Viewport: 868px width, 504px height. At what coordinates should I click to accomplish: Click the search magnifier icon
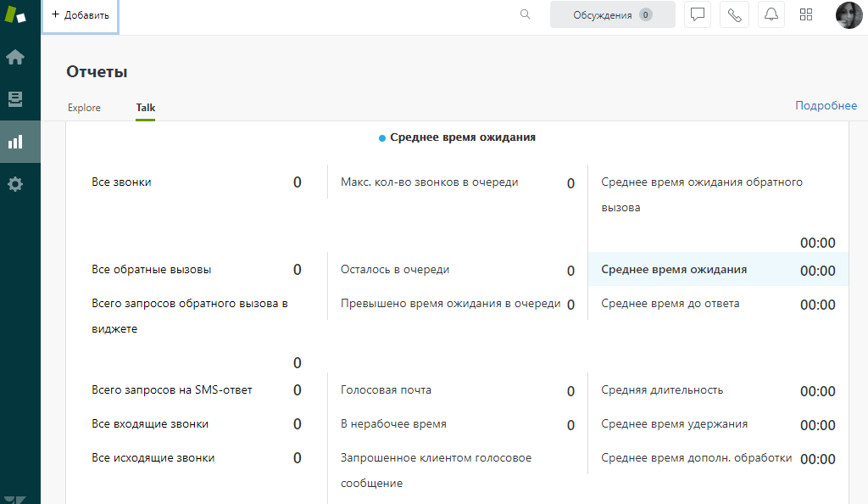[x=525, y=14]
